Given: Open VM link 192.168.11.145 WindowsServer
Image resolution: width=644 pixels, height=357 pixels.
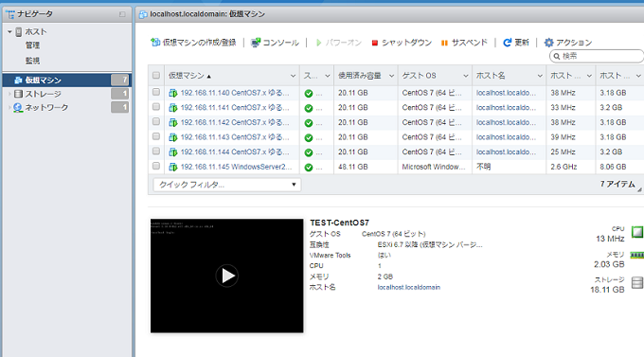Looking at the screenshot, I should 236,167.
